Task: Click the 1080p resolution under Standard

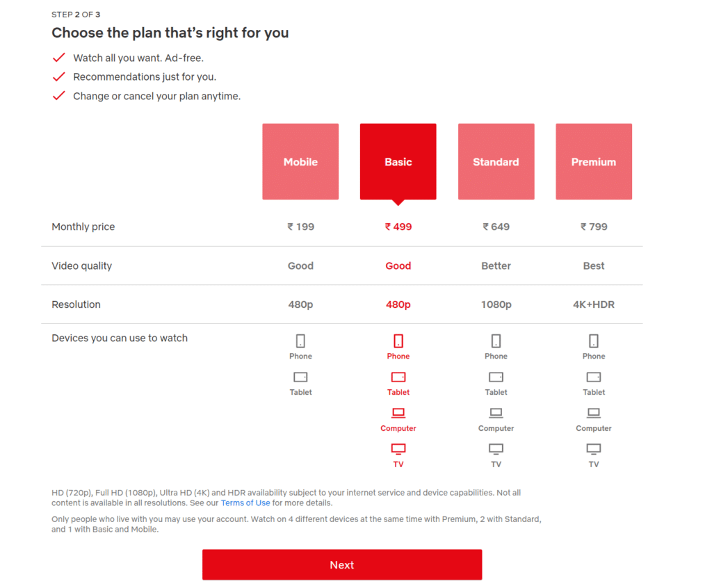Action: [496, 304]
